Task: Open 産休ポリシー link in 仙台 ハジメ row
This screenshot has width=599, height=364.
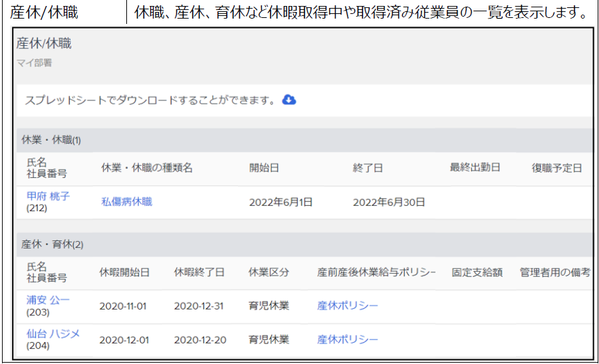Action: tap(348, 339)
